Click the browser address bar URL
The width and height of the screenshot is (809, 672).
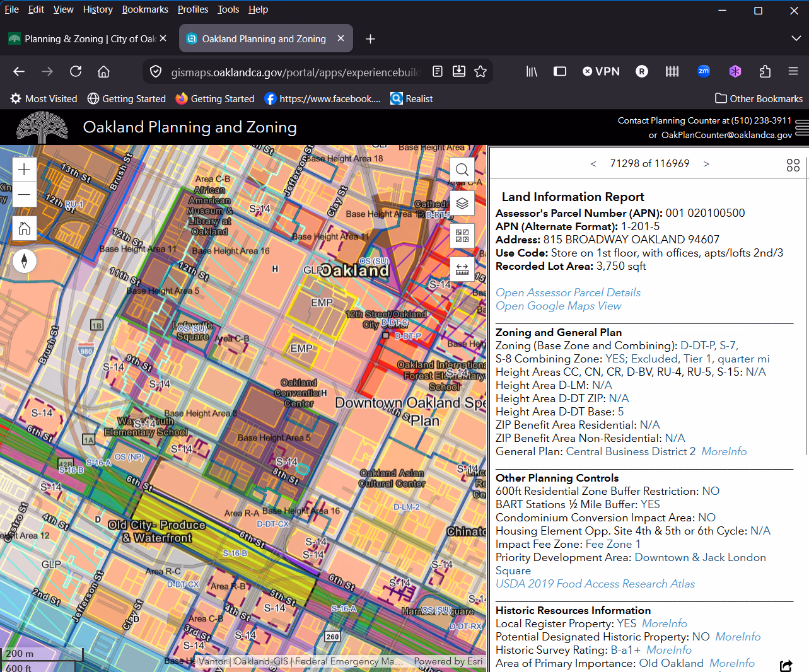tap(295, 72)
